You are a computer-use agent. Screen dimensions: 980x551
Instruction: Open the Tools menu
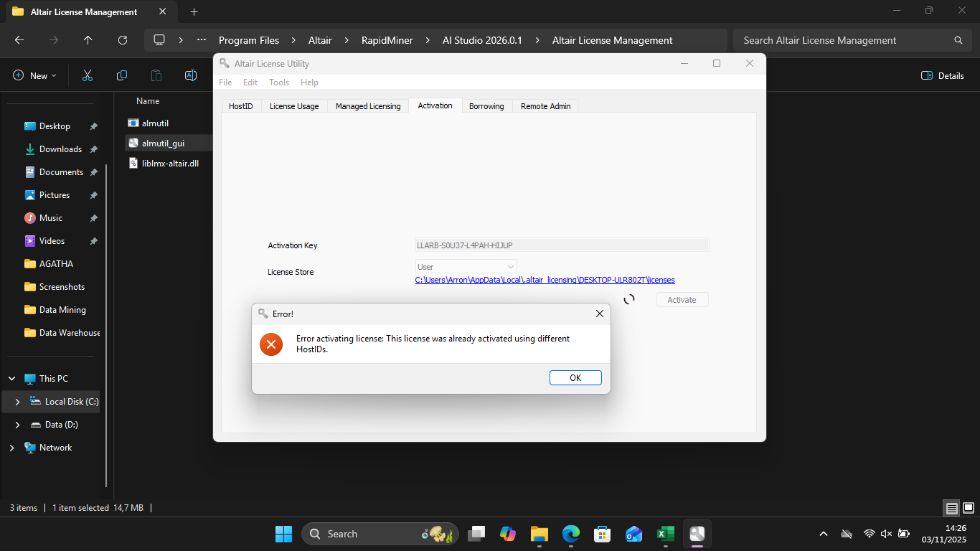point(279,82)
